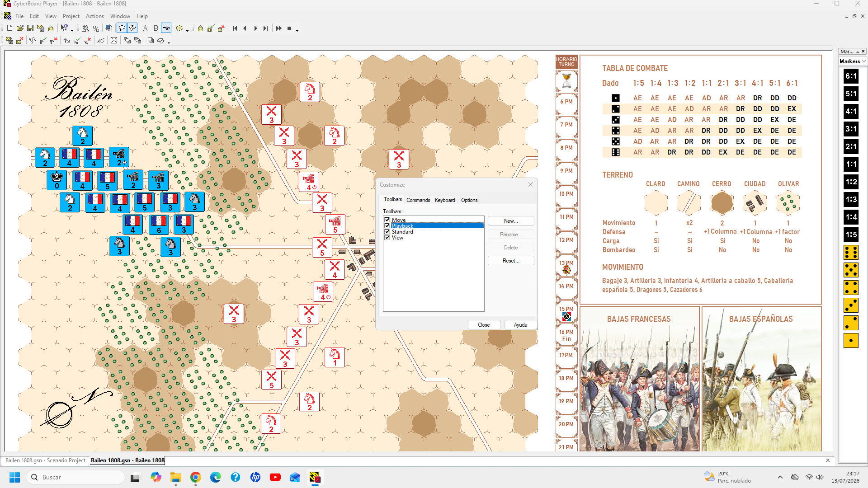Click the Windows taskbar search box

pos(75,477)
